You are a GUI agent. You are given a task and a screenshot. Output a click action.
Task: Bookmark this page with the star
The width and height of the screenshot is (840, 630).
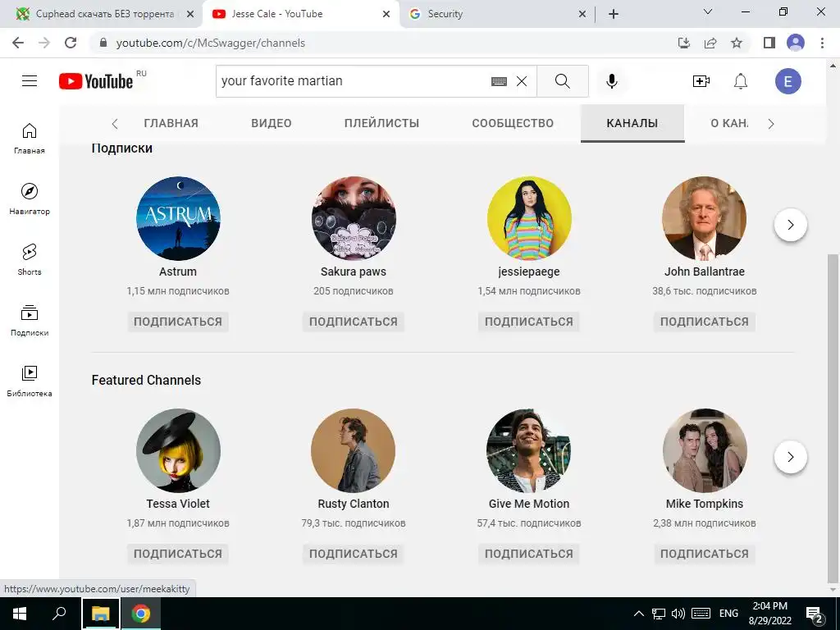coord(737,43)
